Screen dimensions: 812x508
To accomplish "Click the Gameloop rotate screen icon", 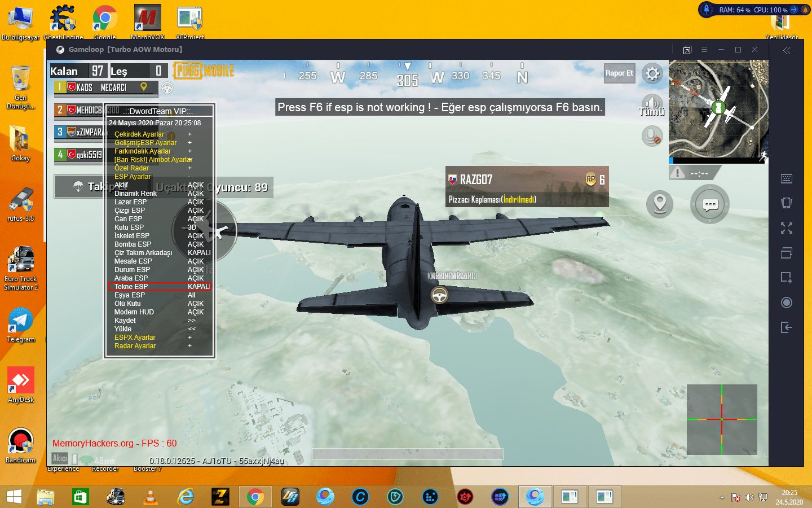I will [x=787, y=203].
